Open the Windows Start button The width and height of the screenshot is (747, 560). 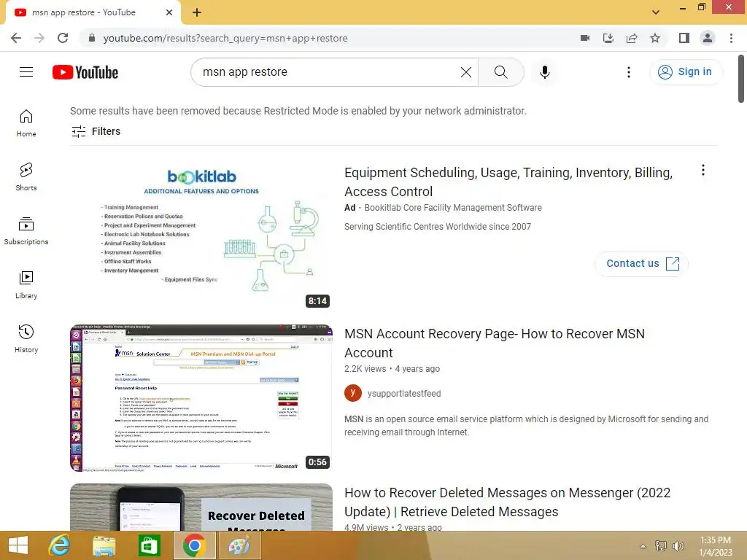[18, 545]
